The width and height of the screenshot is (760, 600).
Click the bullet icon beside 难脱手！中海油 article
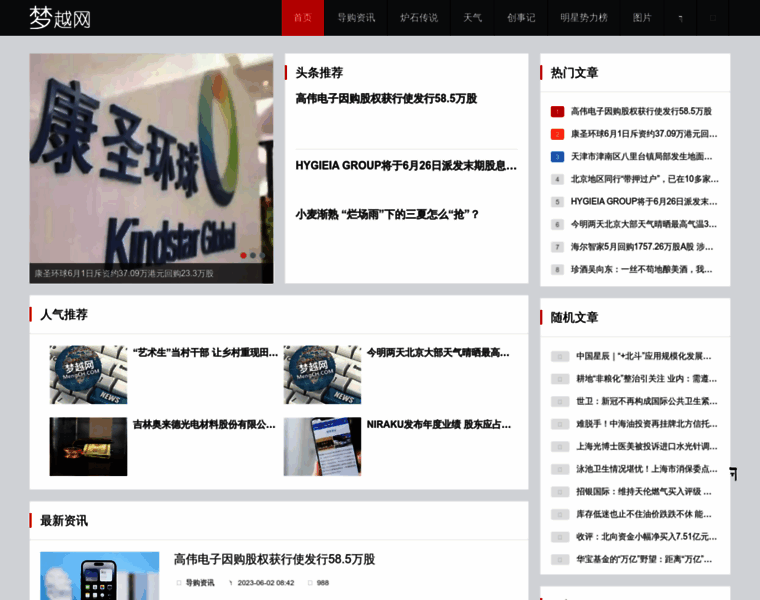point(560,424)
